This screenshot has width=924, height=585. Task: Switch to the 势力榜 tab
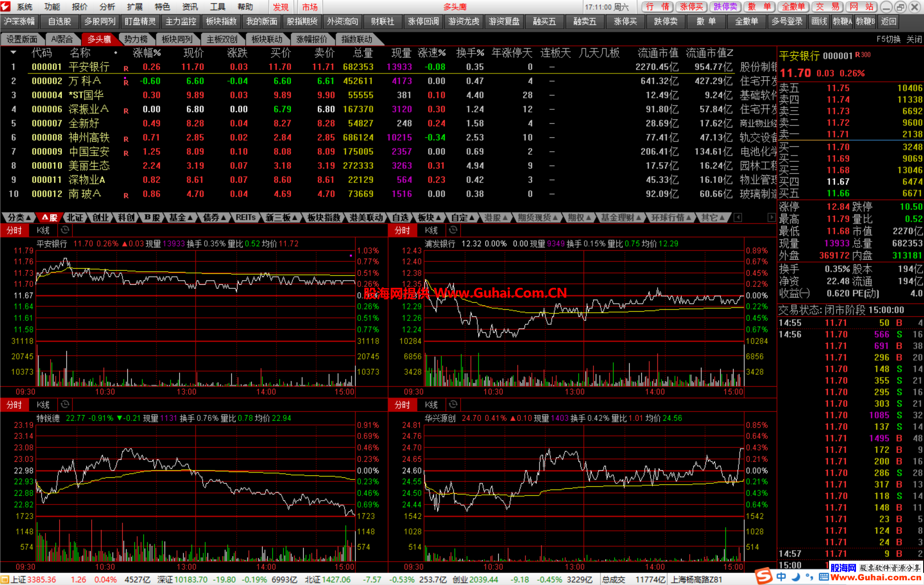[x=136, y=39]
